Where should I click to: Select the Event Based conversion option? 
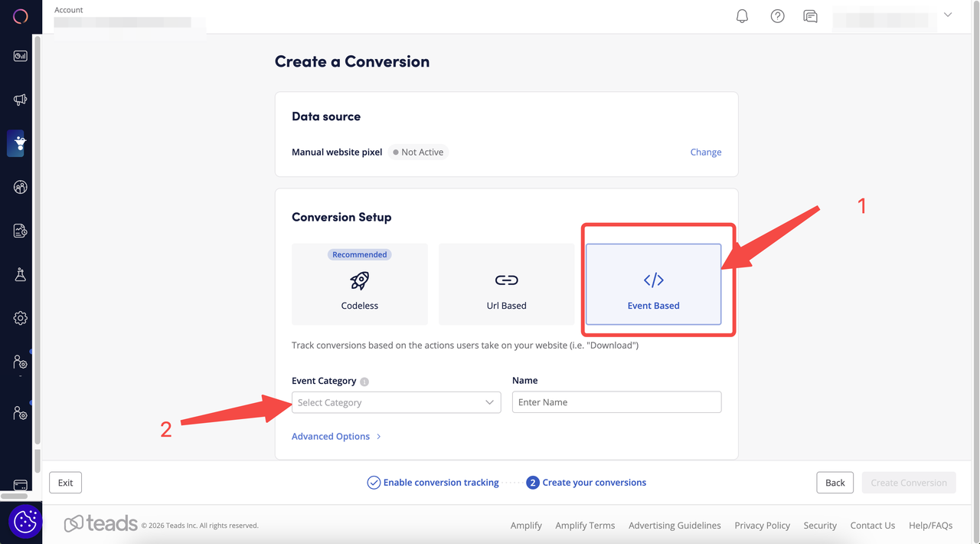click(653, 284)
